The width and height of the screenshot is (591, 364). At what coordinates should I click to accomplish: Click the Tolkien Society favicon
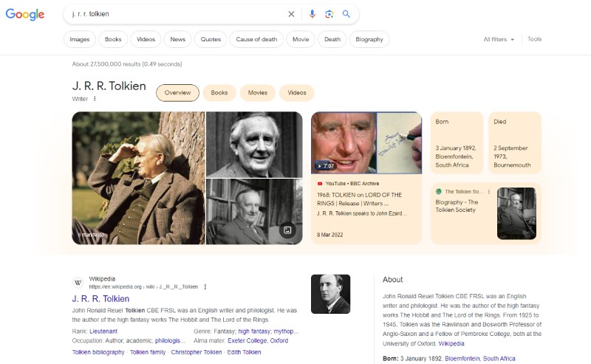point(438,191)
